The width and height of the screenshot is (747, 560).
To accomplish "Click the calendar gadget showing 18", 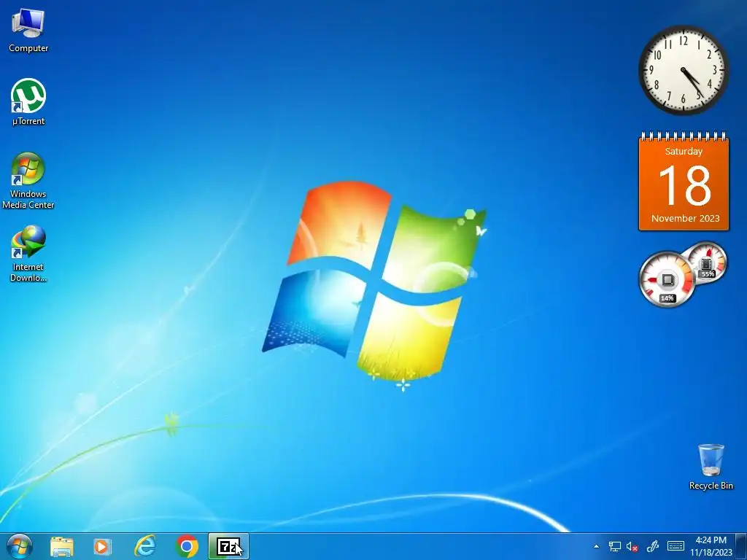I will pyautogui.click(x=684, y=182).
